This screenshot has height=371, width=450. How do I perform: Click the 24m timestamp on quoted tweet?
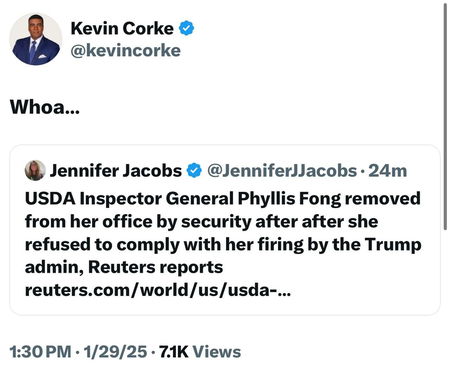(x=388, y=171)
